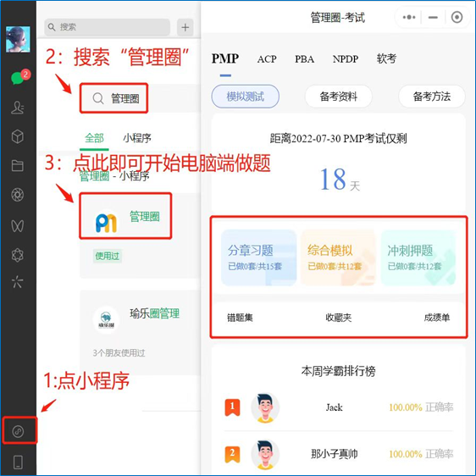The height and width of the screenshot is (476, 476).
Task: Select the 备考方法 pill button
Action: 431,97
